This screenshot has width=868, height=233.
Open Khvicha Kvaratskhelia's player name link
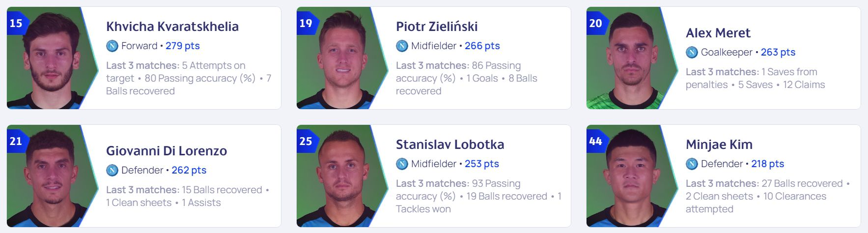[172, 27]
